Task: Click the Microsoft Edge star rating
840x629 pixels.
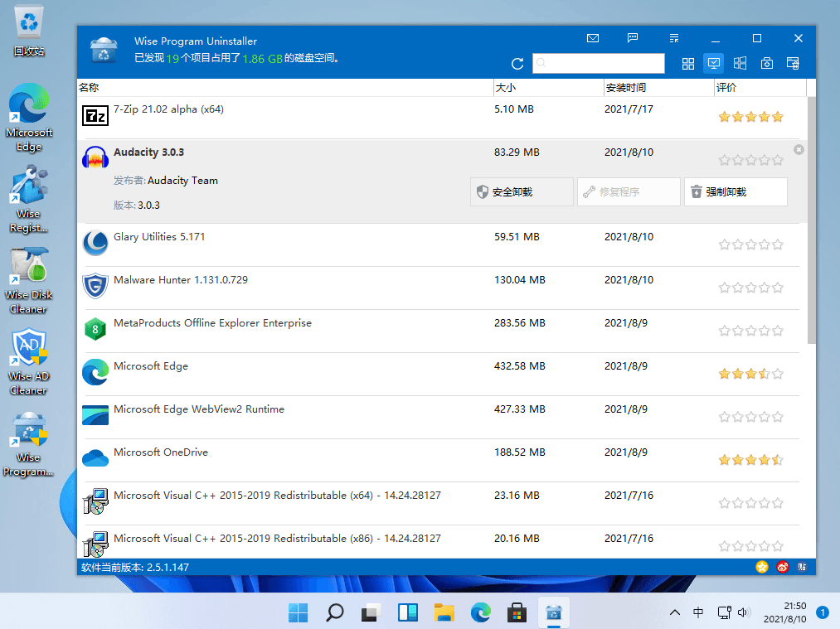Action: [x=751, y=374]
